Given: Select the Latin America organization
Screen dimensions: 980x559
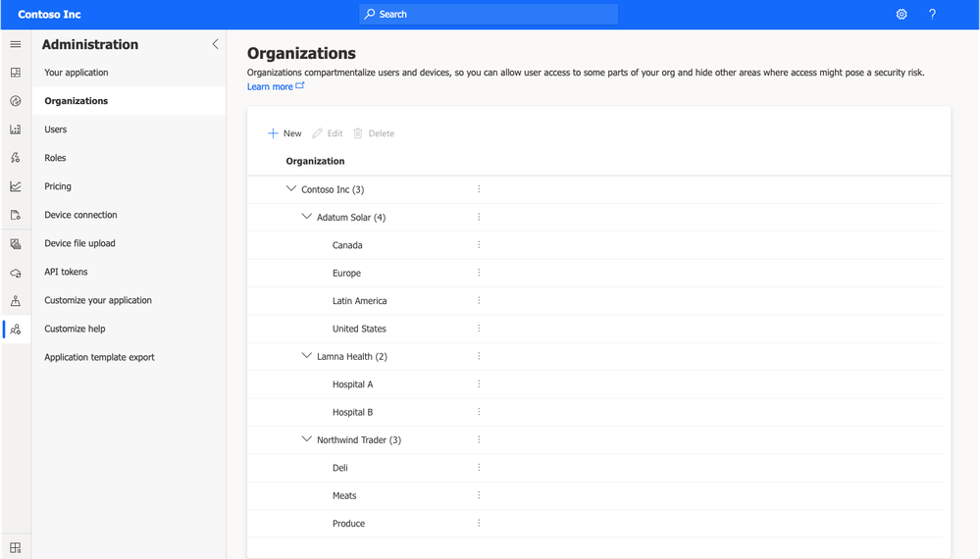Looking at the screenshot, I should 359,300.
